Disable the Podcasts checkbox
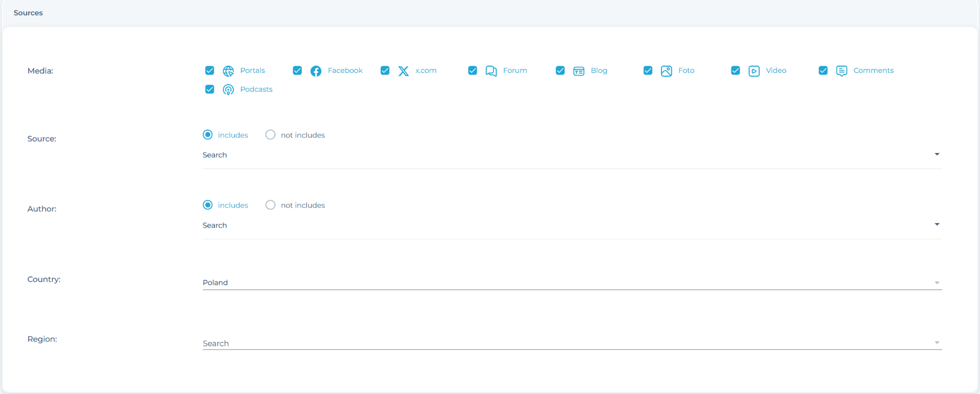The height and width of the screenshot is (394, 980). pyautogui.click(x=210, y=89)
